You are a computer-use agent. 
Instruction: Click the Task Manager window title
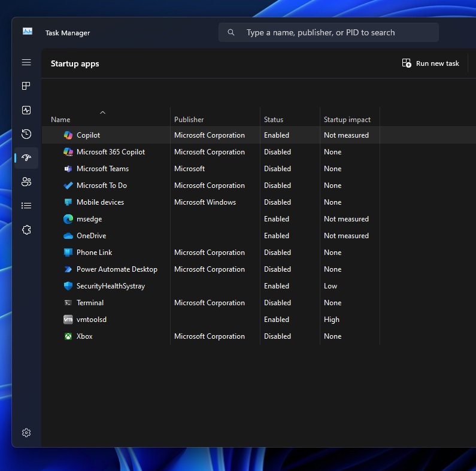[68, 33]
